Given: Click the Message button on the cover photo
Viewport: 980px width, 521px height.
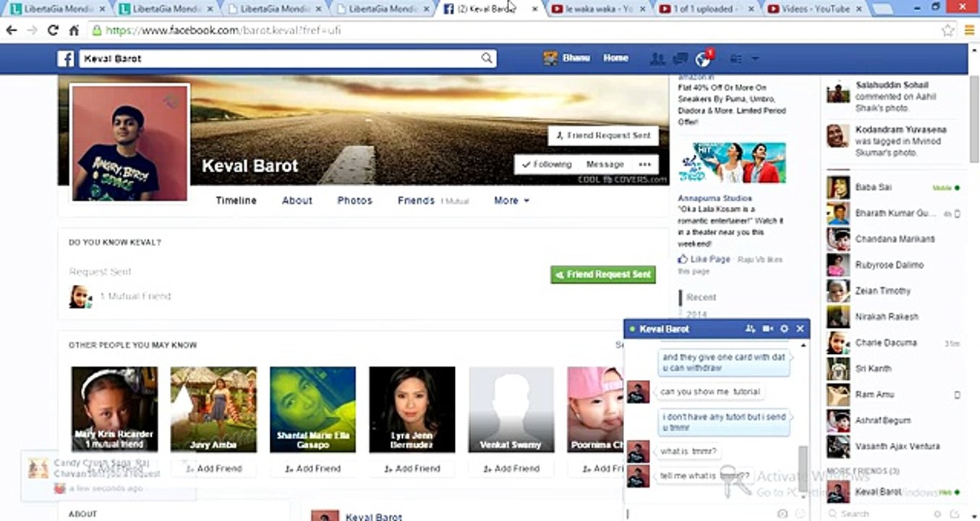Looking at the screenshot, I should click(605, 164).
